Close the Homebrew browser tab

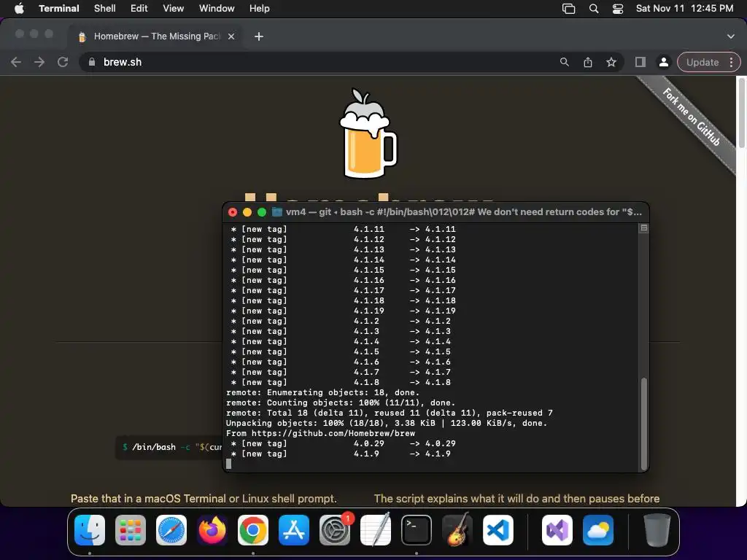tap(231, 36)
